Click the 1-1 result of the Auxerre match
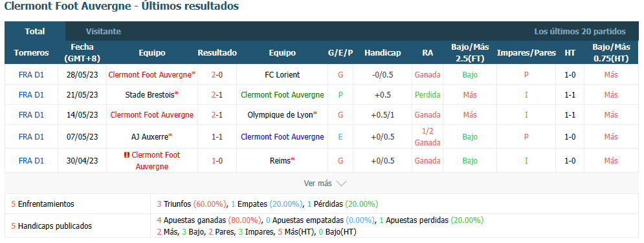Screen dimensions: 644x243 coord(217,136)
